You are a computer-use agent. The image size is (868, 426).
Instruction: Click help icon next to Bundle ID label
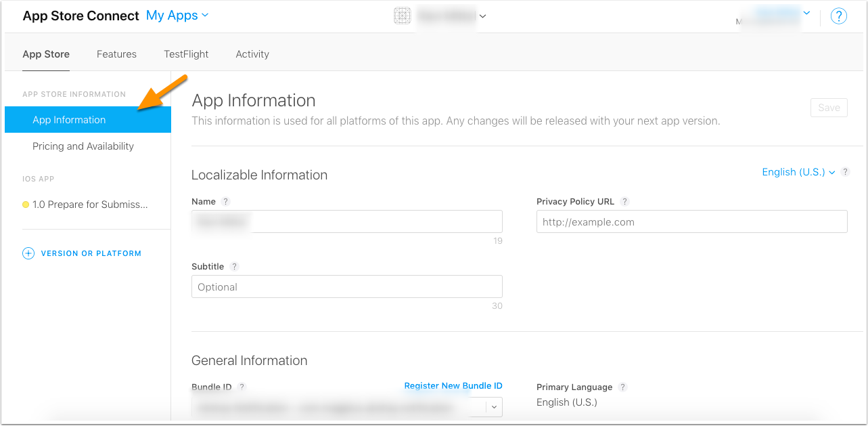tap(242, 387)
